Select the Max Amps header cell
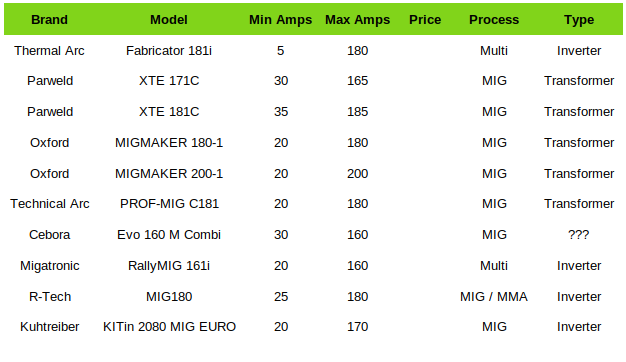626x362 pixels. (357, 20)
